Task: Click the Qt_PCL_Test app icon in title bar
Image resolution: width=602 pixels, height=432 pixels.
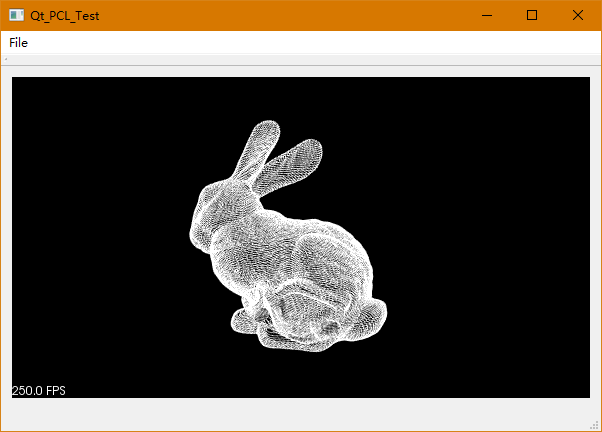Action: pyautogui.click(x=17, y=15)
